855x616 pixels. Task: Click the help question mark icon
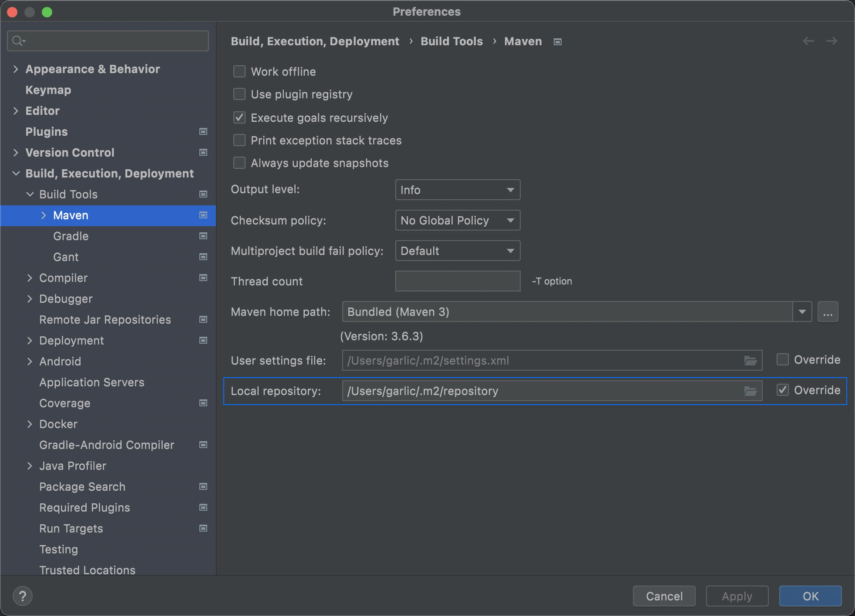point(23,596)
